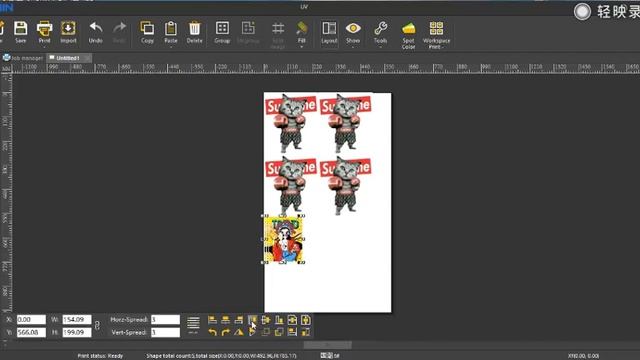The width and height of the screenshot is (640, 360).
Task: Click the Import icon
Action: (x=68, y=32)
